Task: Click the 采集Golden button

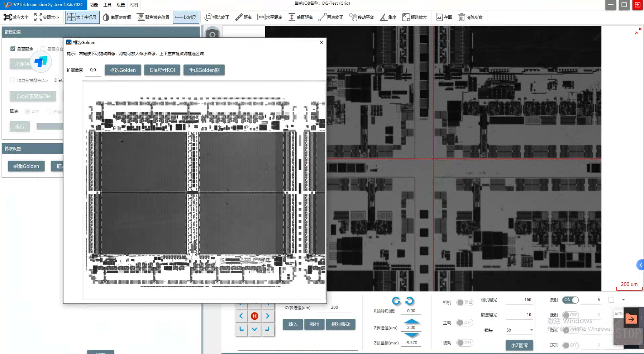Action: (26, 166)
